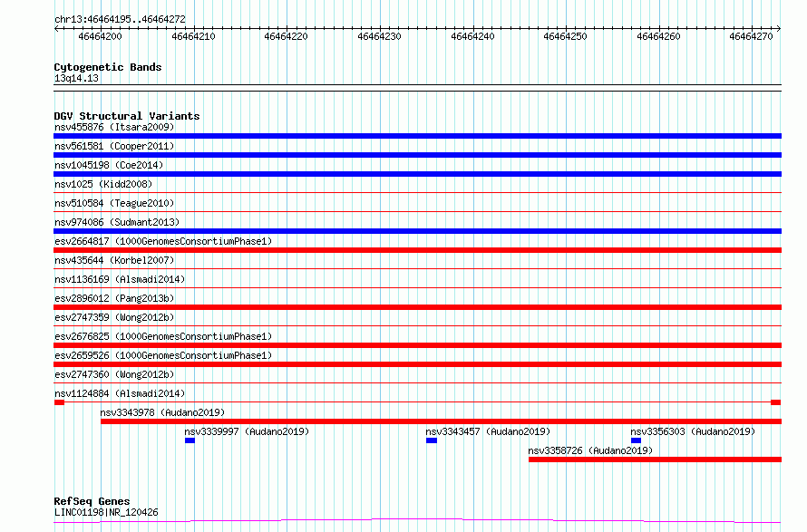Click the DGV Structural Variants track title

pos(127,116)
